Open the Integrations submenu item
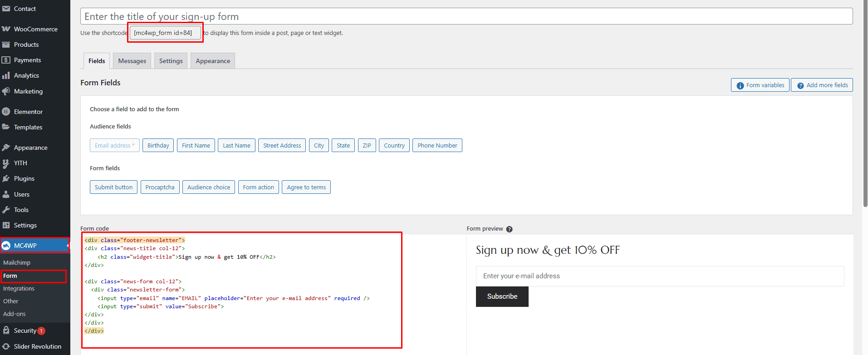Viewport: 868px width, 355px height. [19, 289]
